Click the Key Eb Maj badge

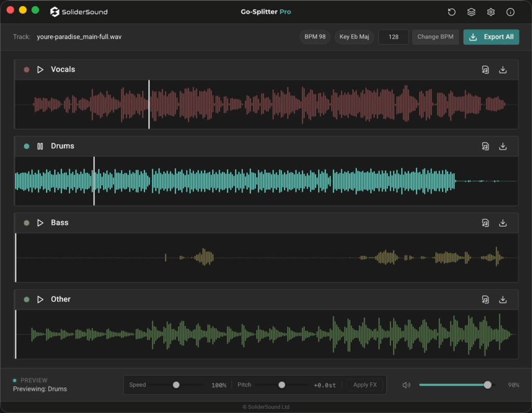pyautogui.click(x=354, y=37)
